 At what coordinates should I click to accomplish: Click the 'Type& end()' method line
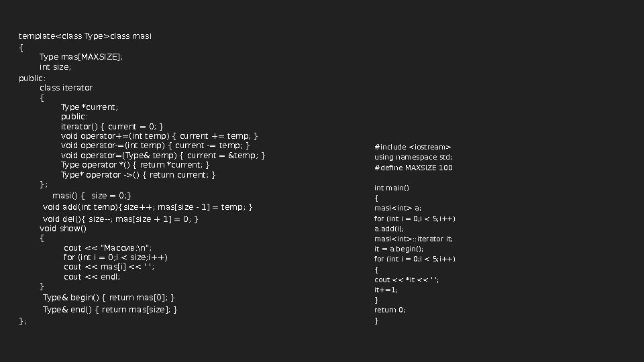coord(110,309)
